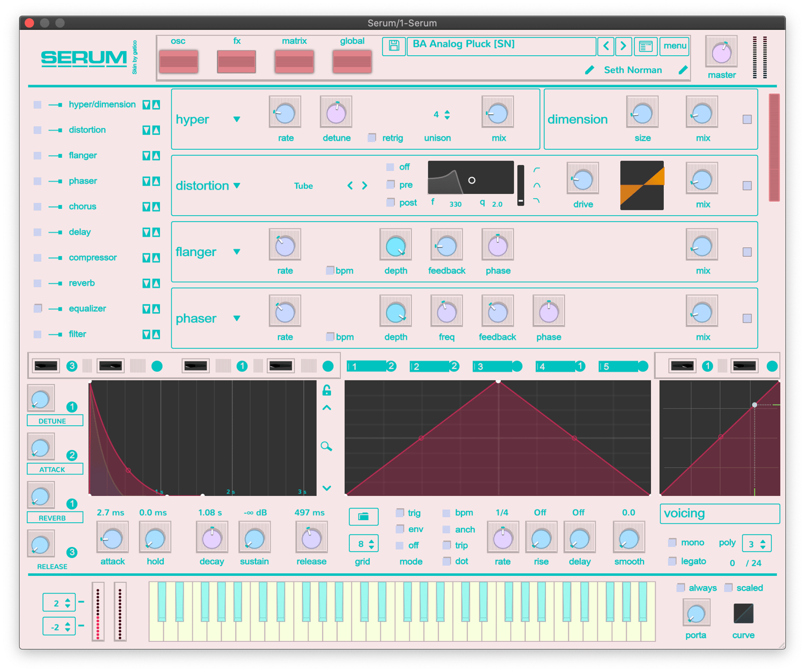Open the flanger dropdown arrow
Screen dimensions: 805x672
237,252
